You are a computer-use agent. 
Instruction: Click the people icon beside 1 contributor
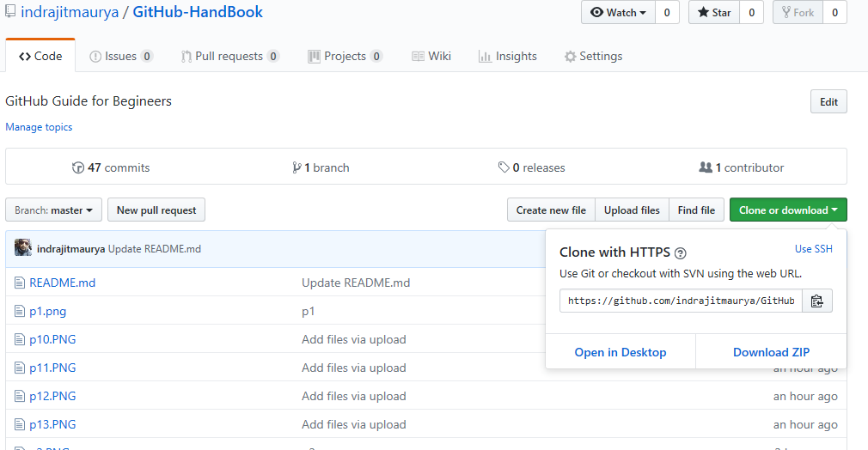coord(706,167)
